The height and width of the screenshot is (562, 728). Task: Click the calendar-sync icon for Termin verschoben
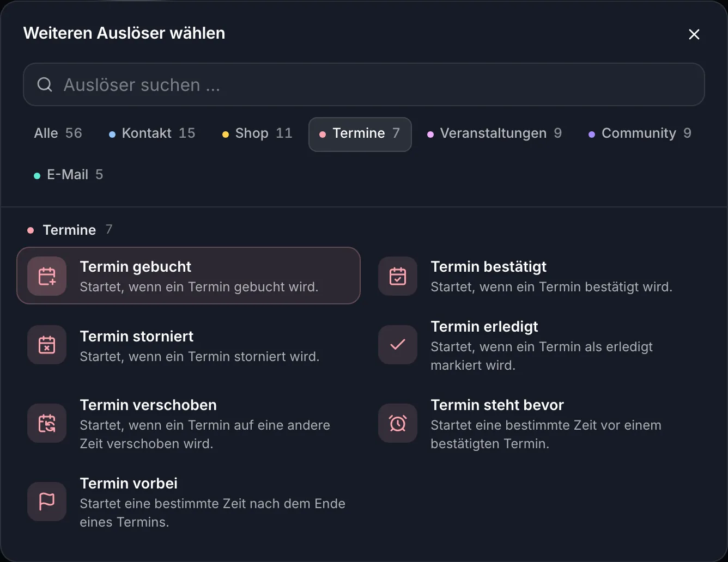[x=47, y=423]
